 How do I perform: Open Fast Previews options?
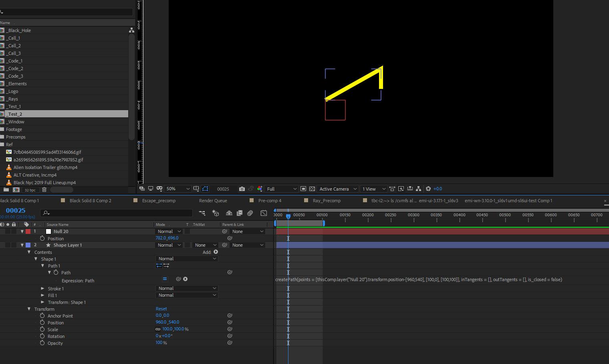(401, 189)
